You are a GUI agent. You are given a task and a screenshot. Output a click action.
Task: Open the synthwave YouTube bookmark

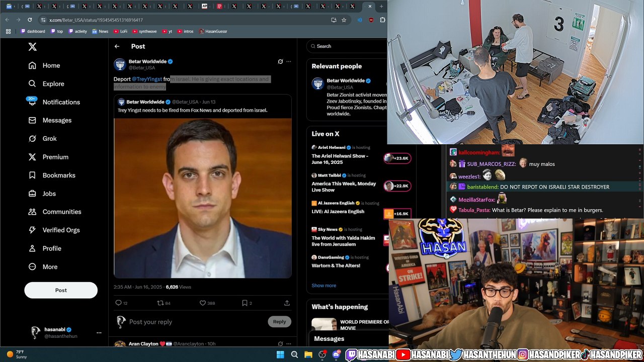[144, 31]
